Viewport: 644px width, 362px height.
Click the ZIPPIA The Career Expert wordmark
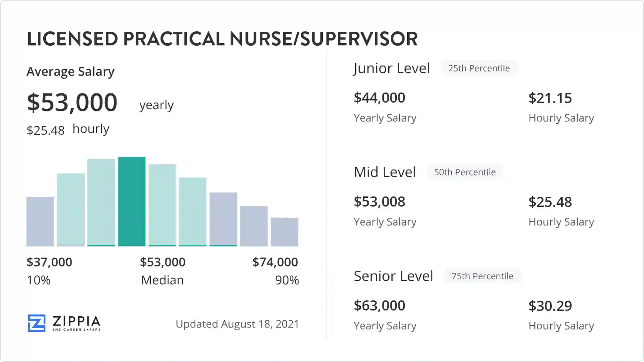[x=76, y=323]
